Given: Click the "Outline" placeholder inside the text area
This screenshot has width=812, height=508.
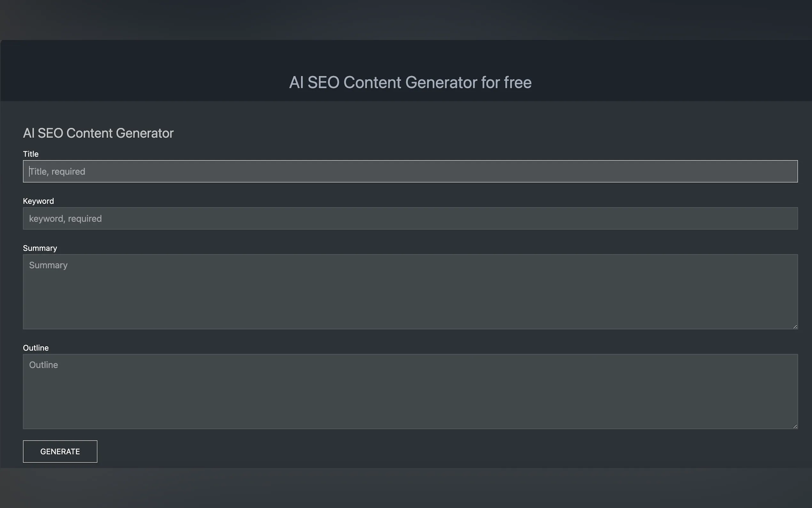Looking at the screenshot, I should 44,365.
